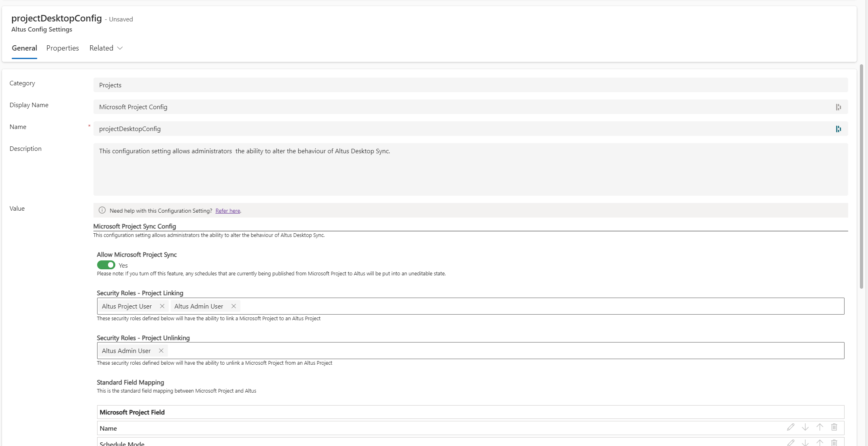Toggle Allow Microsoft Project Sync off
The image size is (868, 446).
[106, 265]
